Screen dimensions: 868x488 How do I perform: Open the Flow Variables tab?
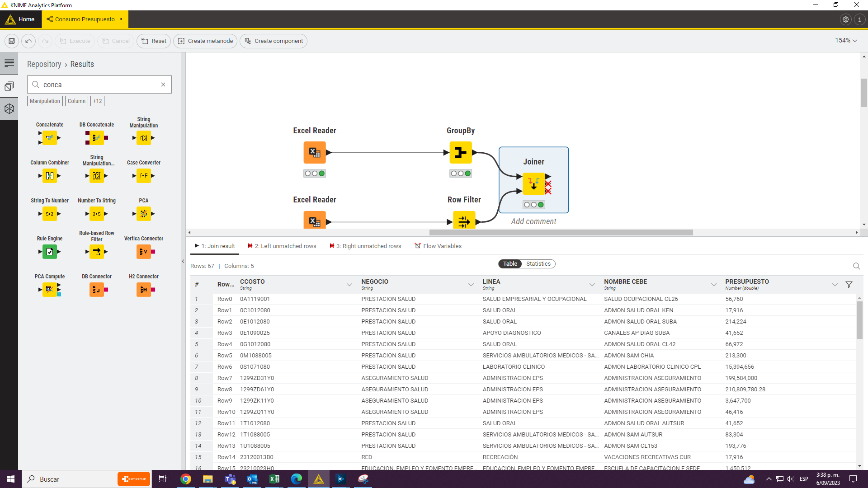438,246
